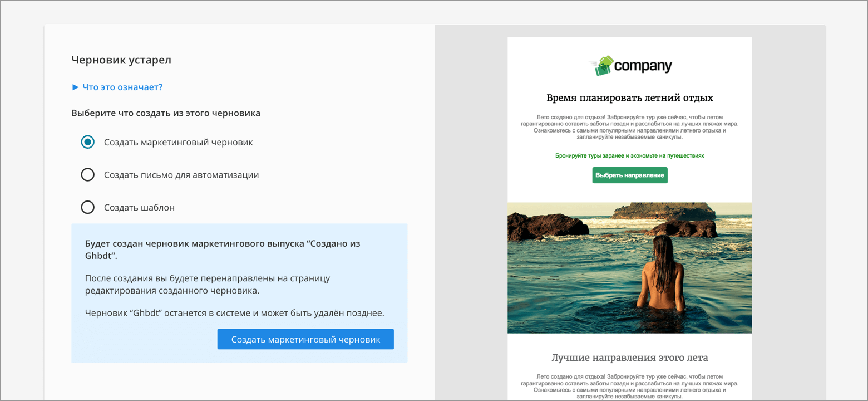Click the blue disclosure triangle
Viewport: 868px width, 401px height.
(75, 87)
